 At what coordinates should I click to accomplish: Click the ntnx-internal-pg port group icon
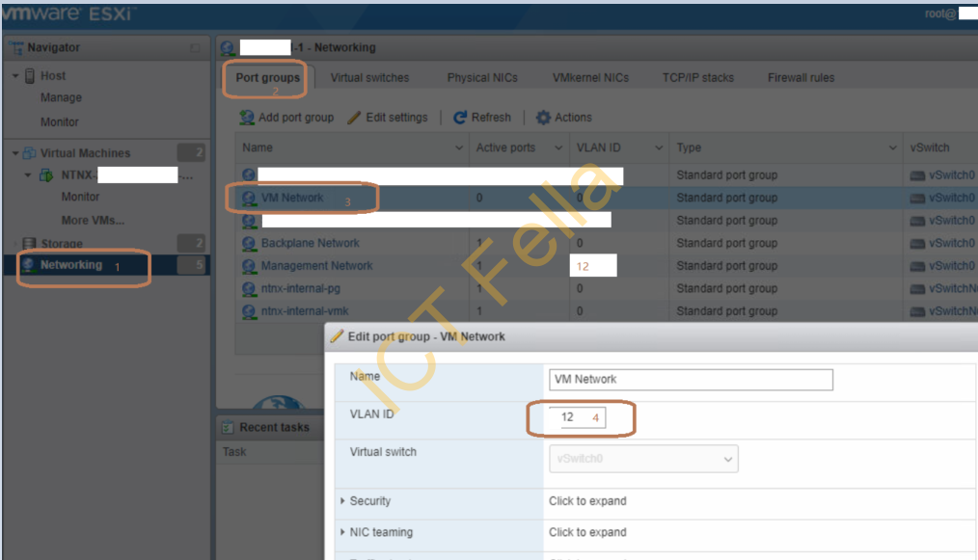(x=249, y=289)
